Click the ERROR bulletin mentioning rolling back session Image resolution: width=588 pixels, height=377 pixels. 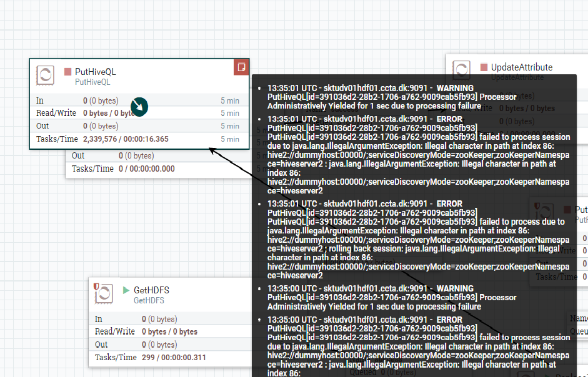click(418, 240)
